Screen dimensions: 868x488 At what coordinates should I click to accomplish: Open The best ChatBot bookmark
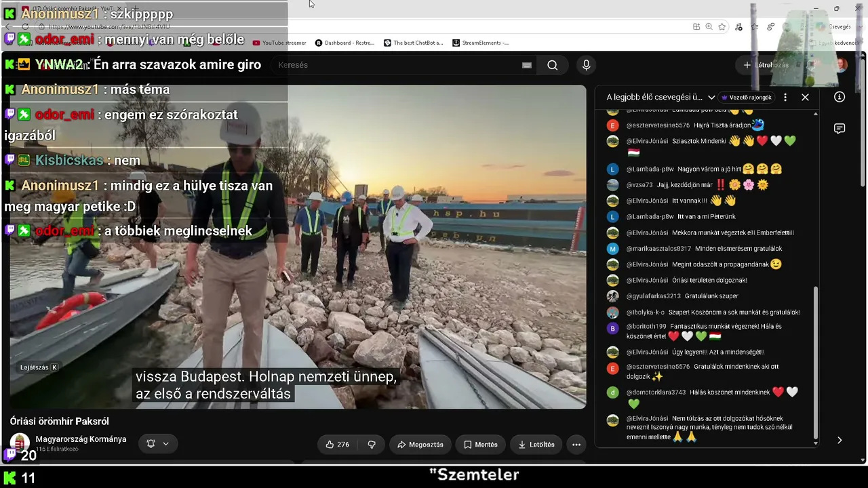[413, 43]
